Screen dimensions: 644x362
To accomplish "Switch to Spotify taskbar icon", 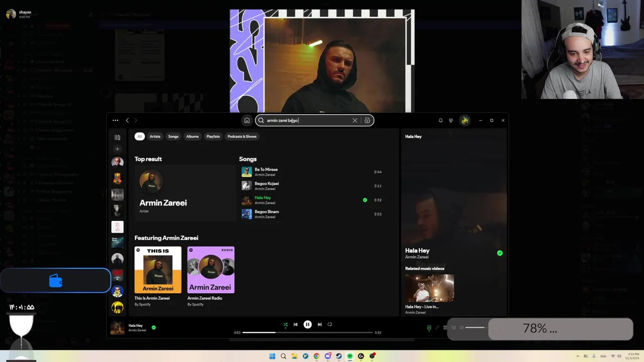I will [350, 356].
